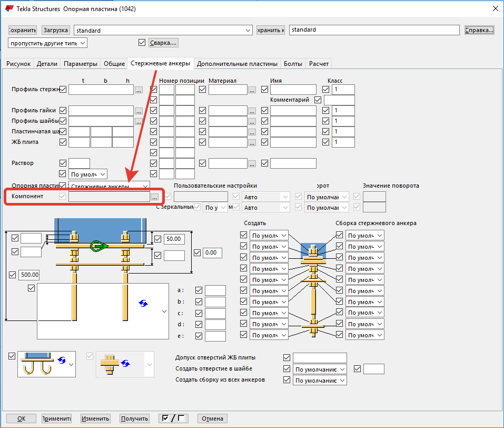Open the Дополнительные пластины tab
The height and width of the screenshot is (428, 504).
coord(237,64)
